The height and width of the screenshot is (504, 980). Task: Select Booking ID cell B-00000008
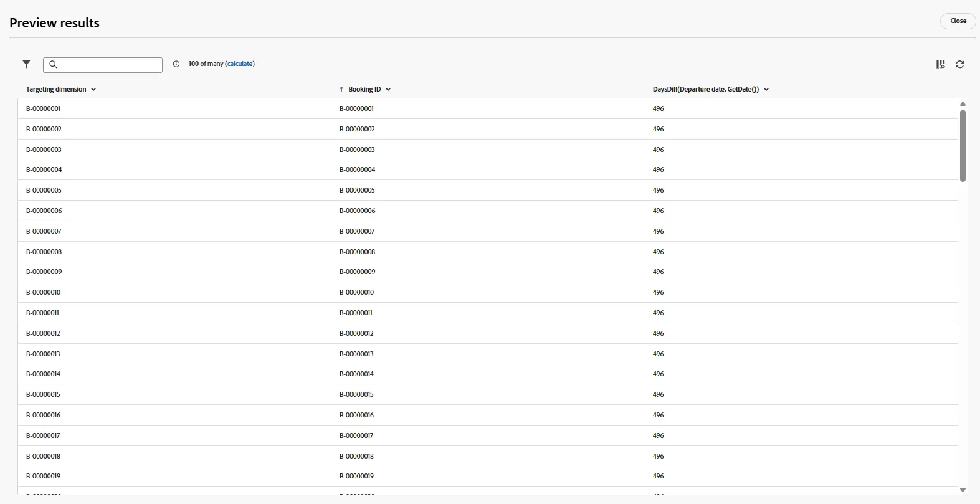pyautogui.click(x=357, y=252)
